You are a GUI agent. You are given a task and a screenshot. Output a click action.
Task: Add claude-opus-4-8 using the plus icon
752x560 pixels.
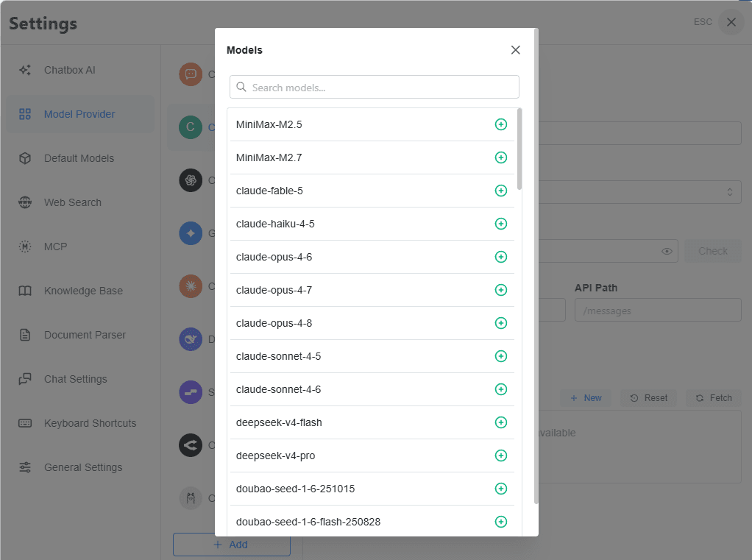point(500,323)
